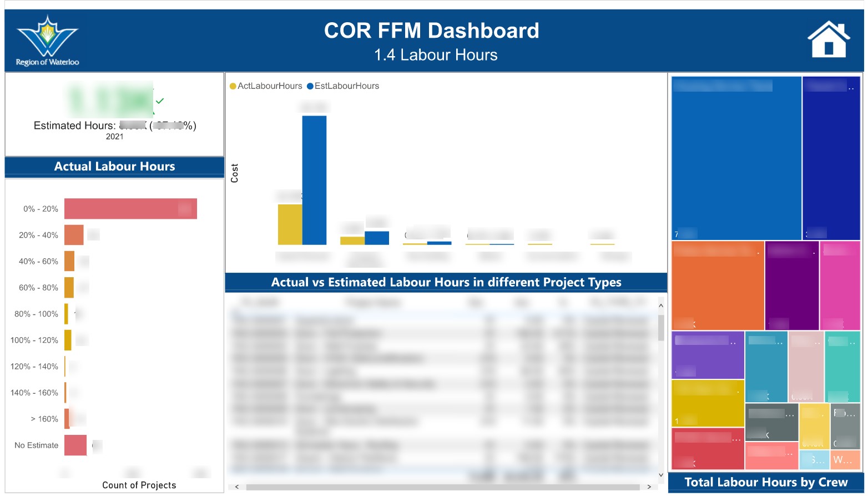Select the '0% - 20%' bar in the bar chart
Viewport: 868px width, 496px height.
click(x=130, y=208)
